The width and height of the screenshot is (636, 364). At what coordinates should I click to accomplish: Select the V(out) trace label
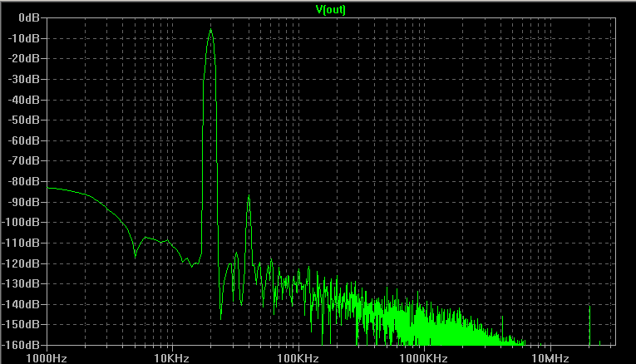point(331,9)
